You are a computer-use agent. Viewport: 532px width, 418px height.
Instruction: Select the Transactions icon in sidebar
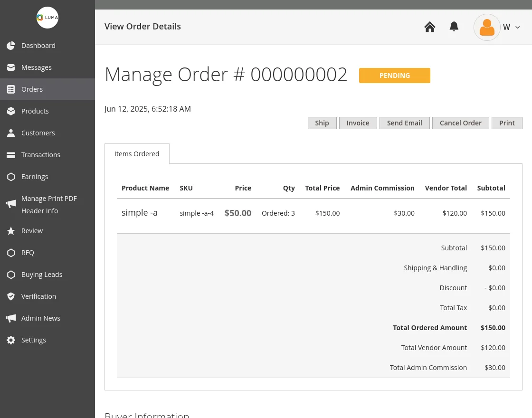(x=11, y=155)
